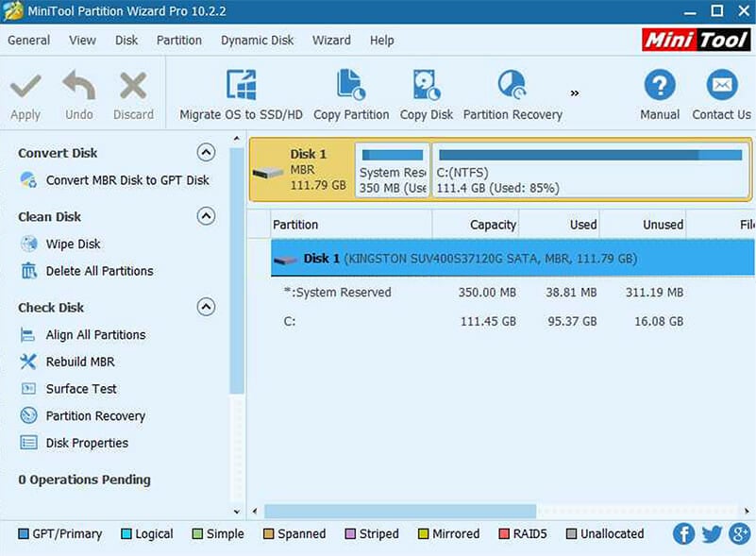Collapse the Check Disk section
The height and width of the screenshot is (556, 756).
[206, 307]
